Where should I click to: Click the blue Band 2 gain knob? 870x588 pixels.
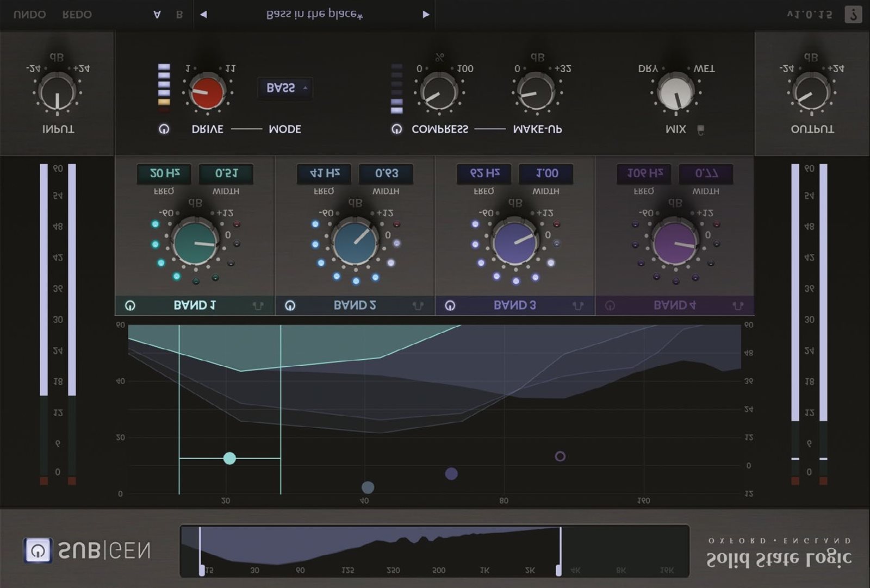point(355,242)
